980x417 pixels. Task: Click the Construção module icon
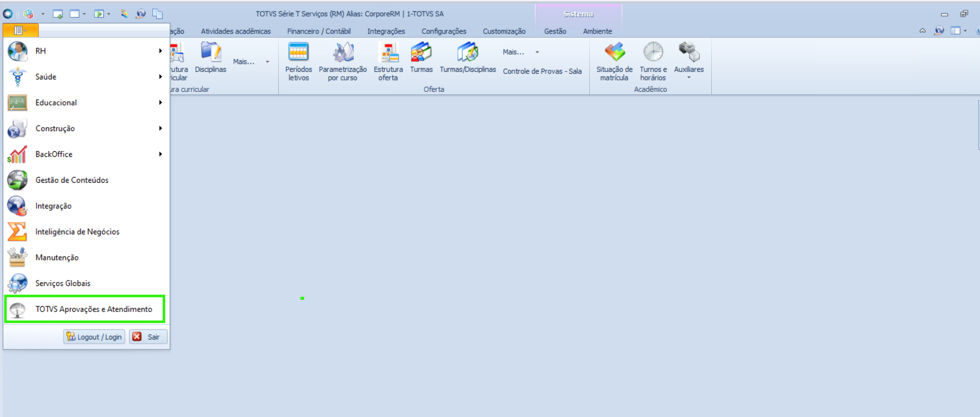(18, 129)
